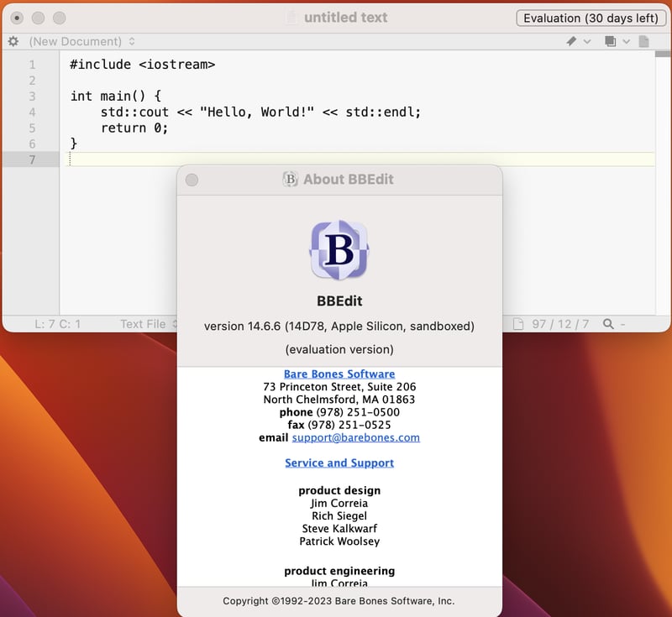Screen dimensions: 672x617
Task: Close the untitled text editor window
Action: click(17, 18)
